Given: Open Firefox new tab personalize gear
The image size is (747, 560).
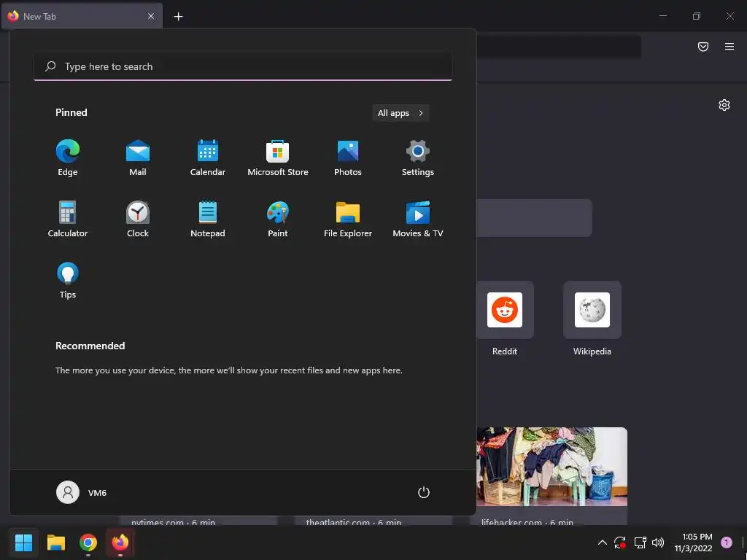Looking at the screenshot, I should coord(724,105).
